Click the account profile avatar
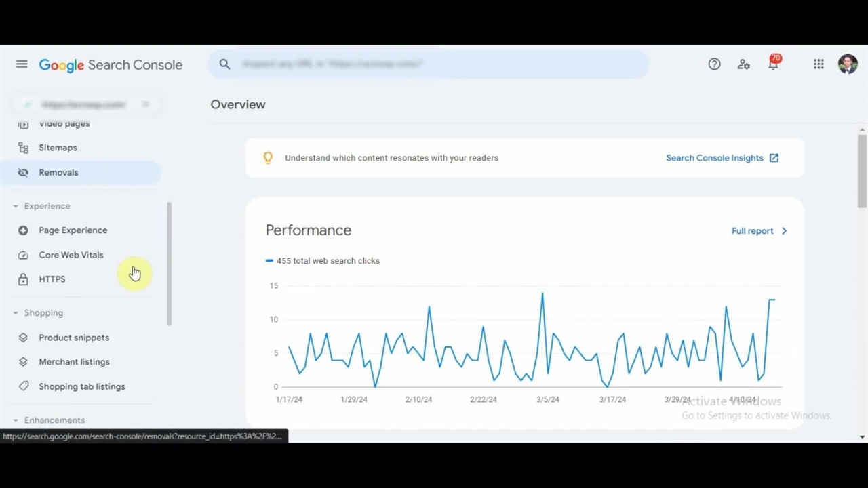 [x=848, y=64]
